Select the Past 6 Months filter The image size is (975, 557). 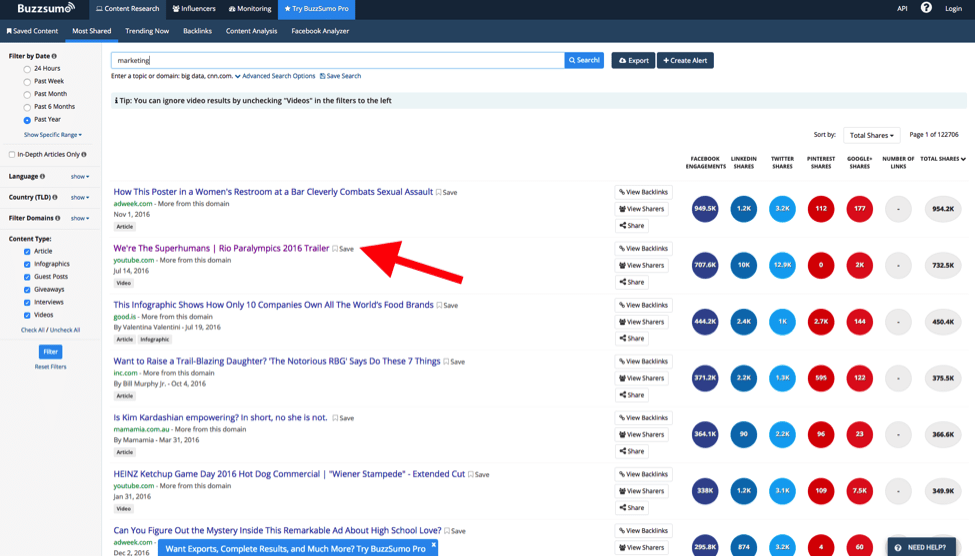[x=27, y=107]
